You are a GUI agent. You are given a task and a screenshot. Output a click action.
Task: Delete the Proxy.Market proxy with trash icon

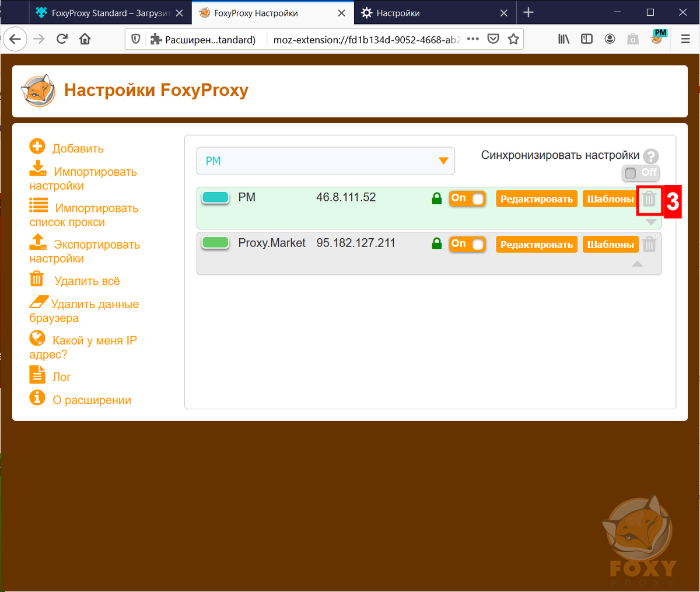[649, 245]
